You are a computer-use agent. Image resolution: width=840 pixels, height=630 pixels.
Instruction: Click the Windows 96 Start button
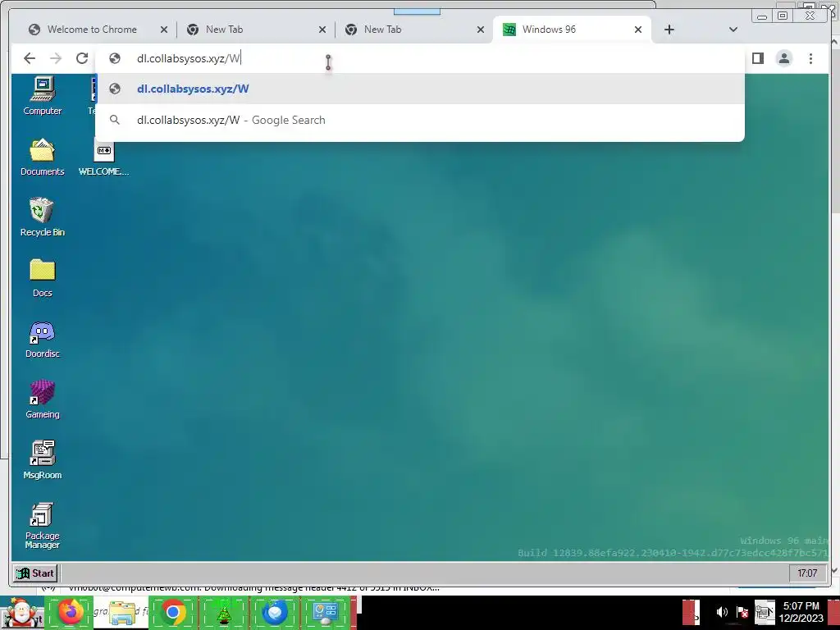[34, 573]
